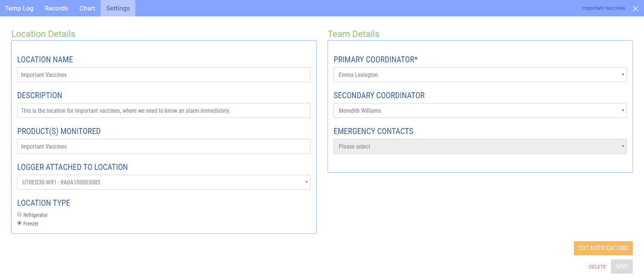
Task: Focus the Description text field
Action: pyautogui.click(x=164, y=111)
